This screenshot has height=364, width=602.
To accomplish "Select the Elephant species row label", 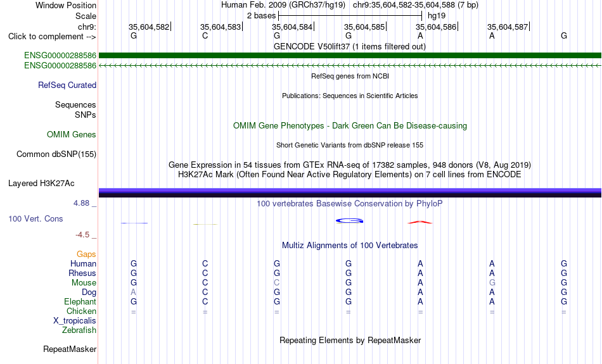I will pos(80,302).
